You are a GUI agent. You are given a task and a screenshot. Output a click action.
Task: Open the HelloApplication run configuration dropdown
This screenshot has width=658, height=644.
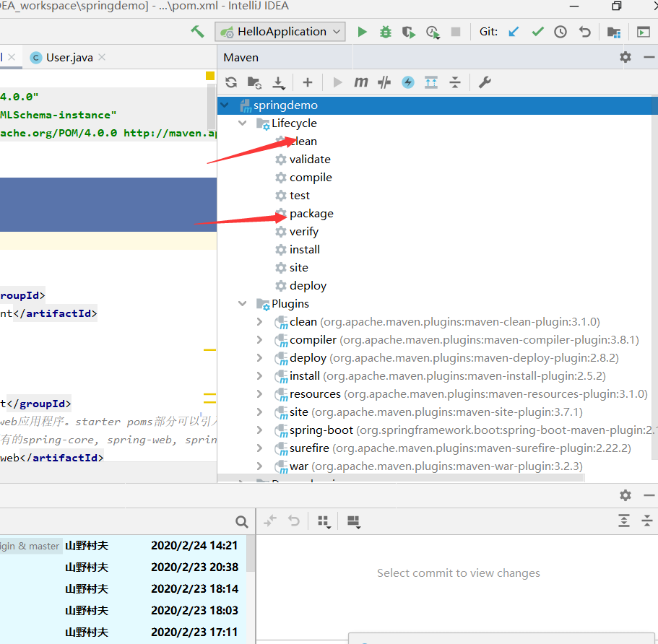280,32
